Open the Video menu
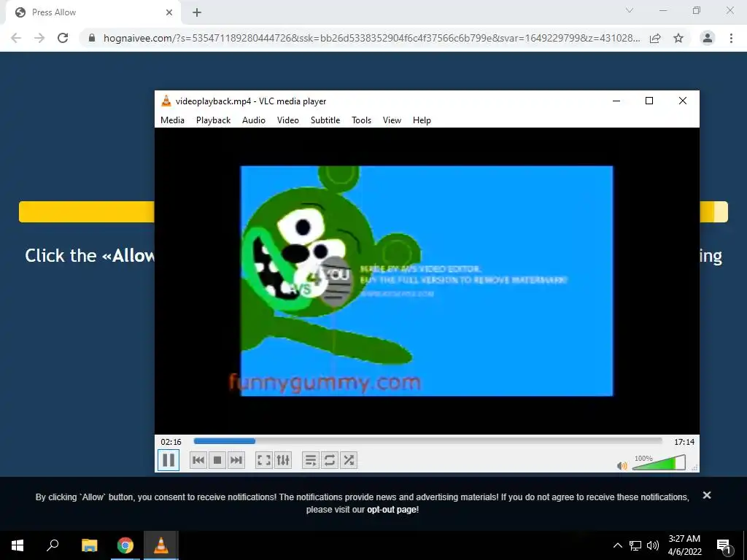Image resolution: width=747 pixels, height=560 pixels. [x=288, y=120]
